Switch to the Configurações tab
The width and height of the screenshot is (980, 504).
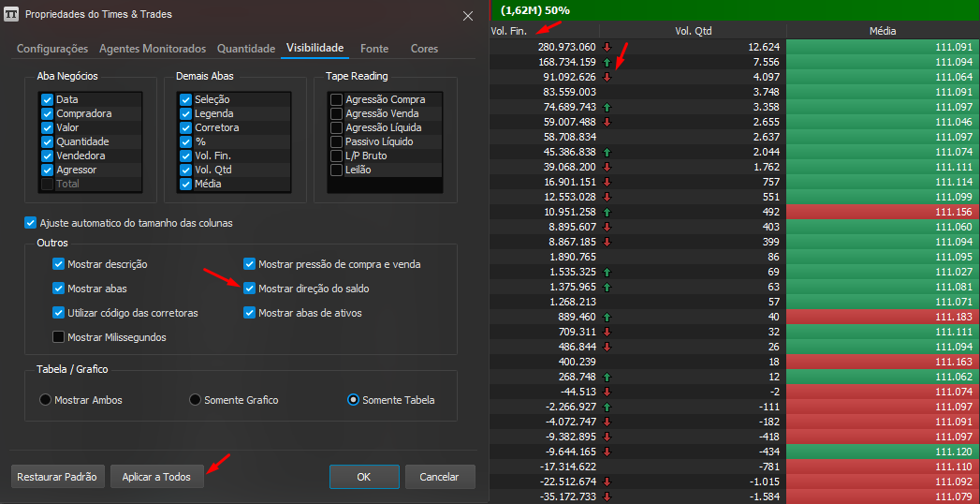pos(52,48)
